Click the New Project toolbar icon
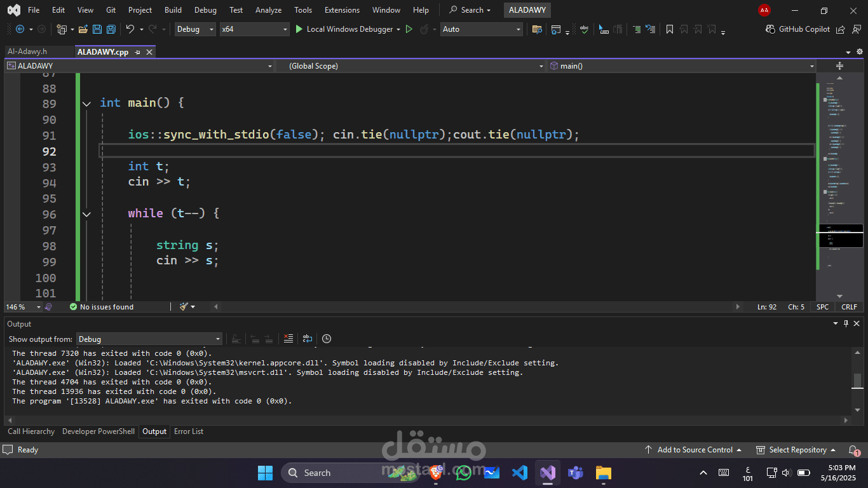 point(62,29)
